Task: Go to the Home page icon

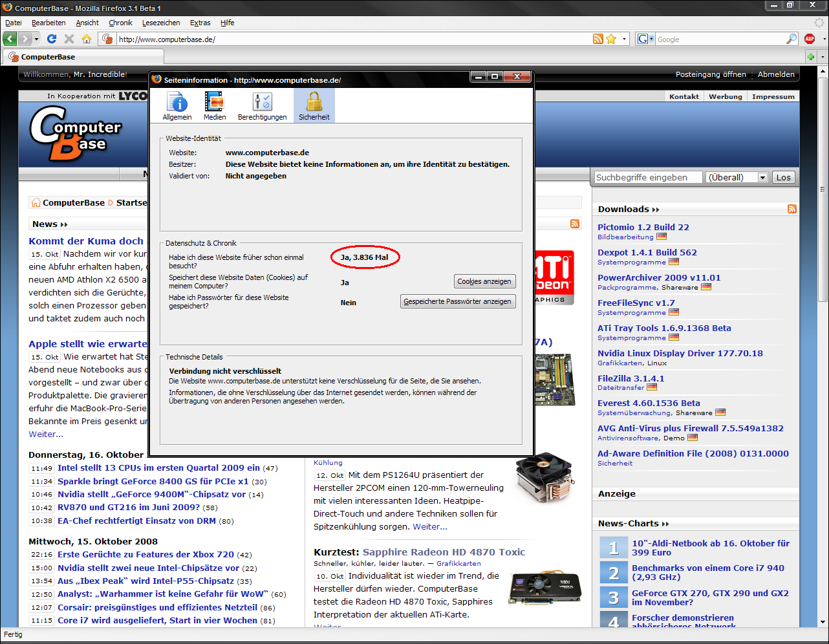Action: point(87,39)
